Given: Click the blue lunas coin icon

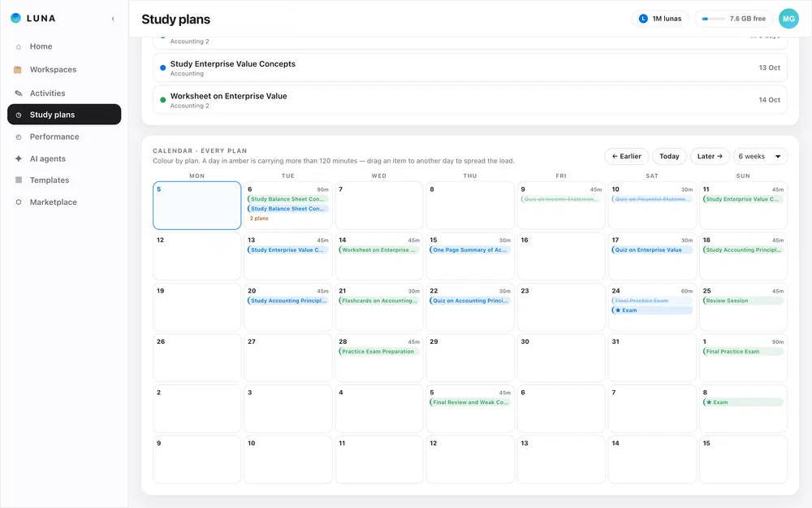Looking at the screenshot, I should [x=643, y=19].
